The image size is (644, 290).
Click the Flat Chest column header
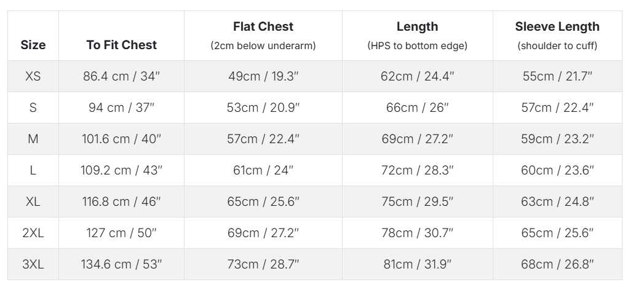pyautogui.click(x=263, y=26)
